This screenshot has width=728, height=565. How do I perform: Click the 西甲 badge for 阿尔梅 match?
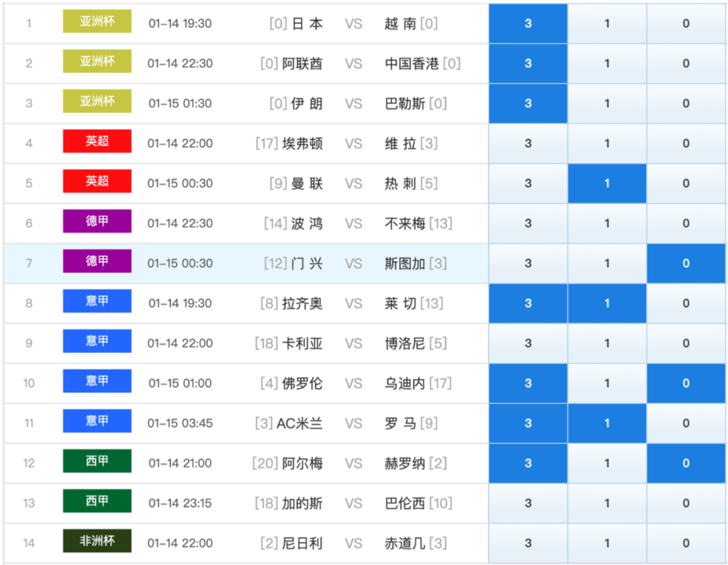[97, 461]
